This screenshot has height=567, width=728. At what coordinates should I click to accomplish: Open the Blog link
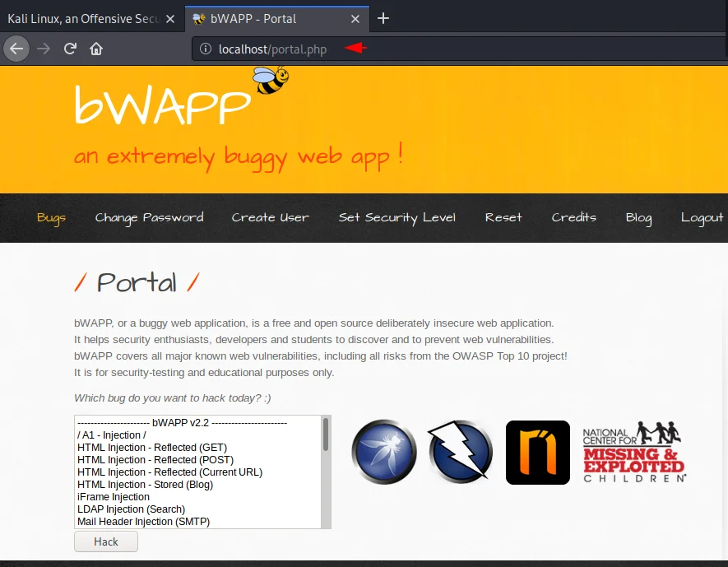click(639, 218)
